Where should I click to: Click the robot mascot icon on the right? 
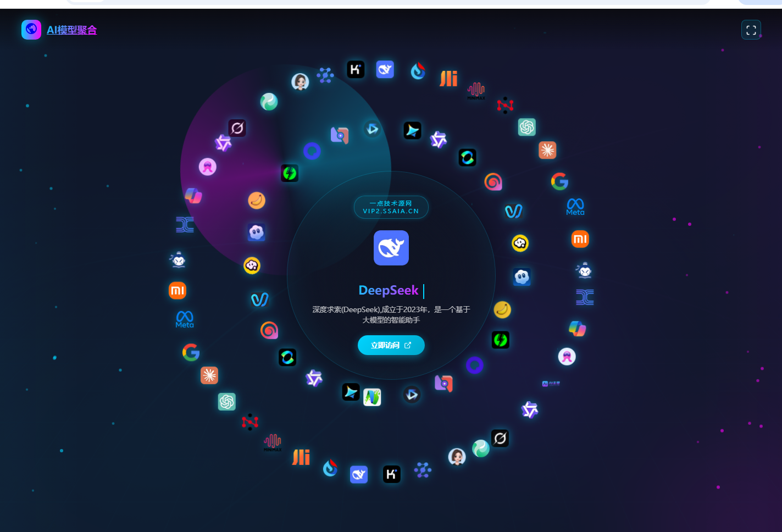pyautogui.click(x=585, y=270)
